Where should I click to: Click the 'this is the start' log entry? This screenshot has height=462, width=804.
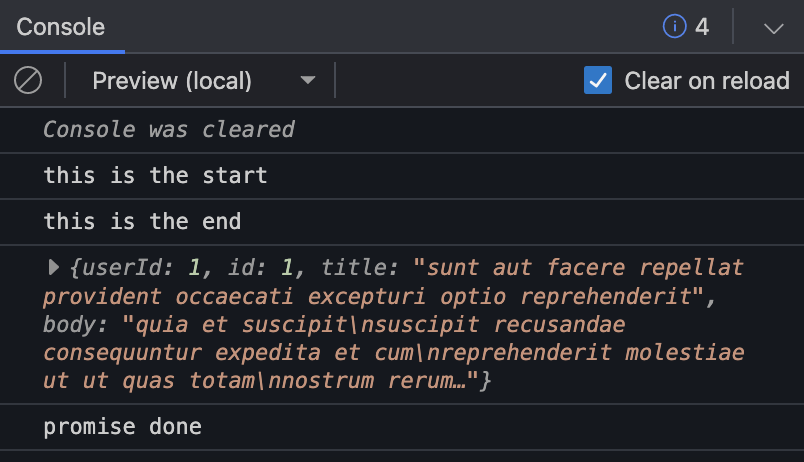coord(155,176)
